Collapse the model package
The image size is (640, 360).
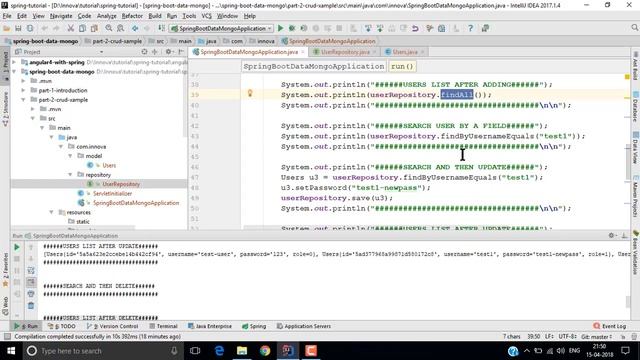(70, 156)
